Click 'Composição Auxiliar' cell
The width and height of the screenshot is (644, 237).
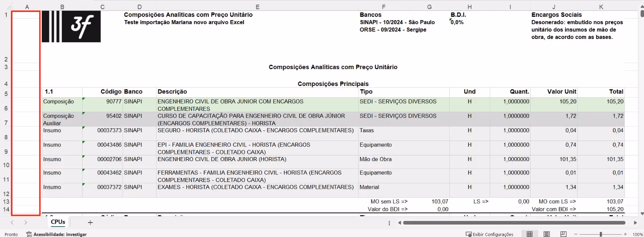62,119
